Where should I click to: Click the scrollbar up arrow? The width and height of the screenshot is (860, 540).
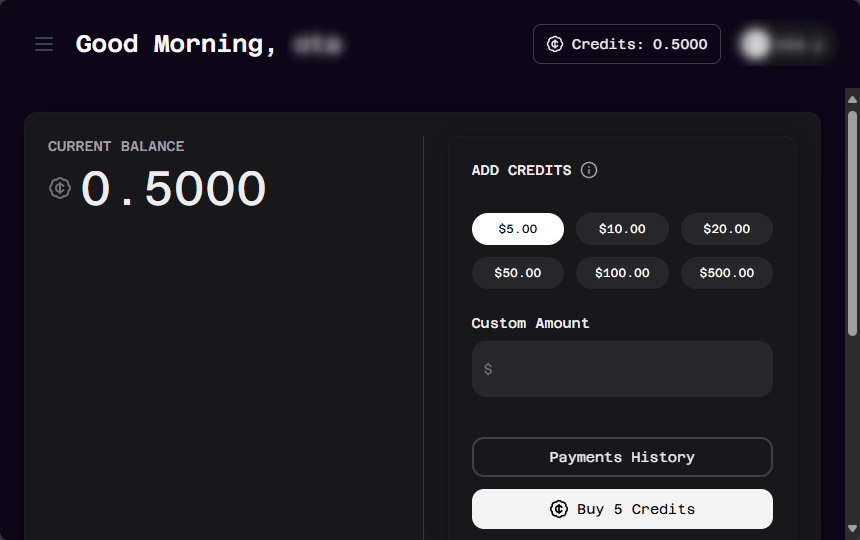tap(852, 100)
